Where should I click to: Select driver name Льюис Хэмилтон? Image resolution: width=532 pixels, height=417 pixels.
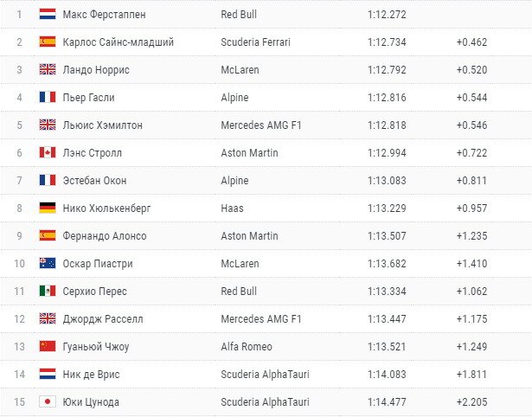(102, 125)
